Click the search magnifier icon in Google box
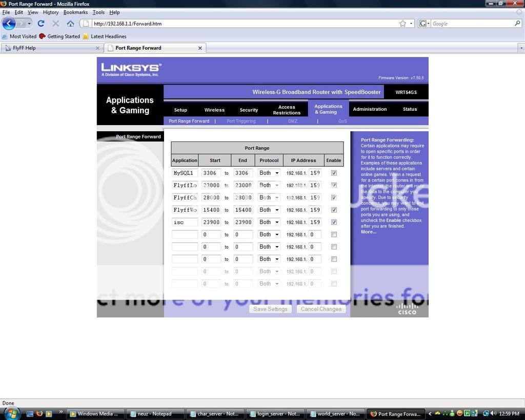 click(x=517, y=24)
